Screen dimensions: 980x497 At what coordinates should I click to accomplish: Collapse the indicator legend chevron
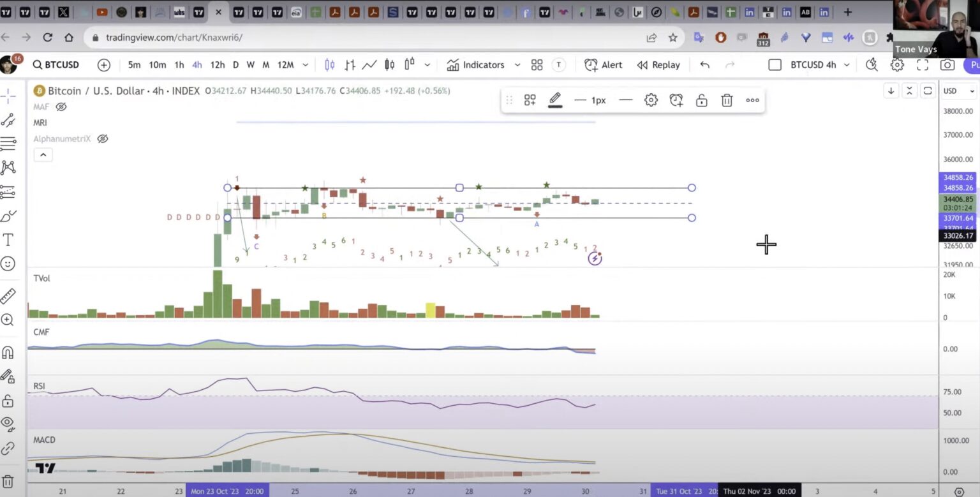pos(43,155)
